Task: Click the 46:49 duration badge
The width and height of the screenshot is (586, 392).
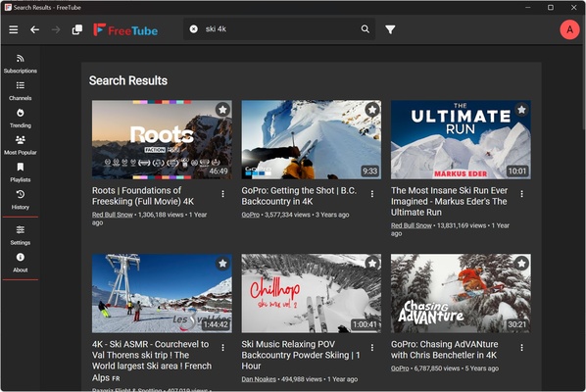Action: click(219, 171)
